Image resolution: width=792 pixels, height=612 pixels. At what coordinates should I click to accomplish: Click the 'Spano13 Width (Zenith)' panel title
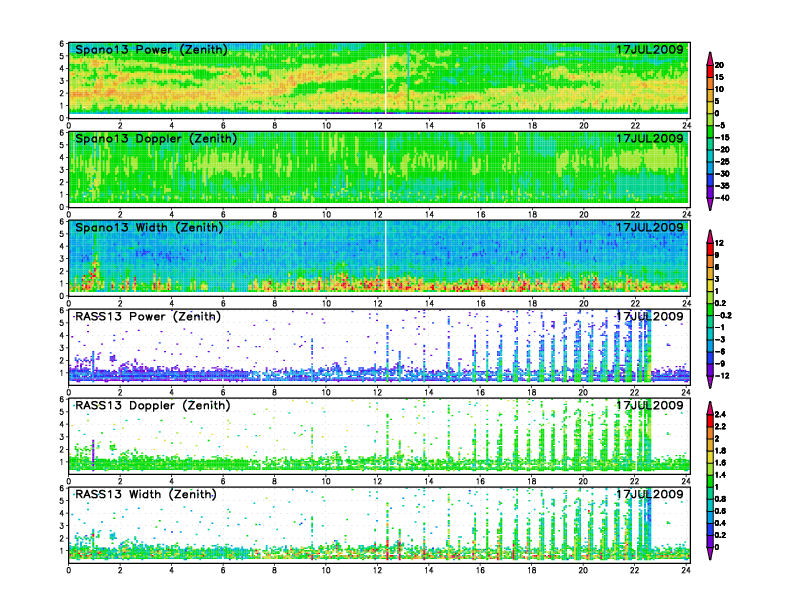pyautogui.click(x=149, y=227)
